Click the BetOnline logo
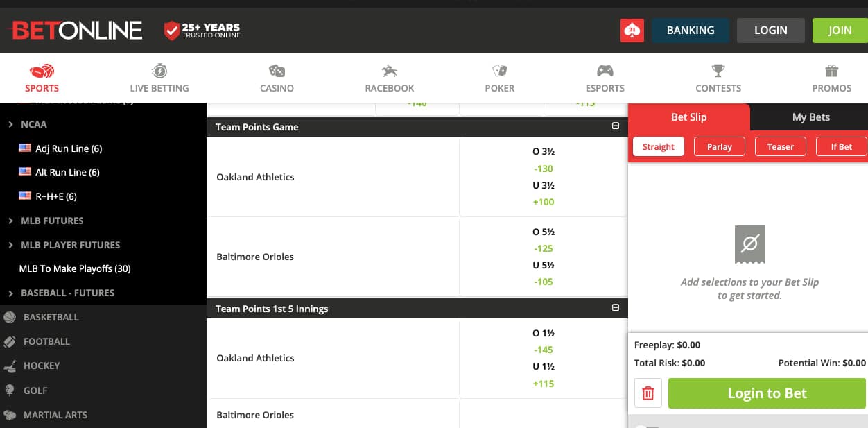Image resolution: width=868 pixels, height=428 pixels. [x=76, y=31]
